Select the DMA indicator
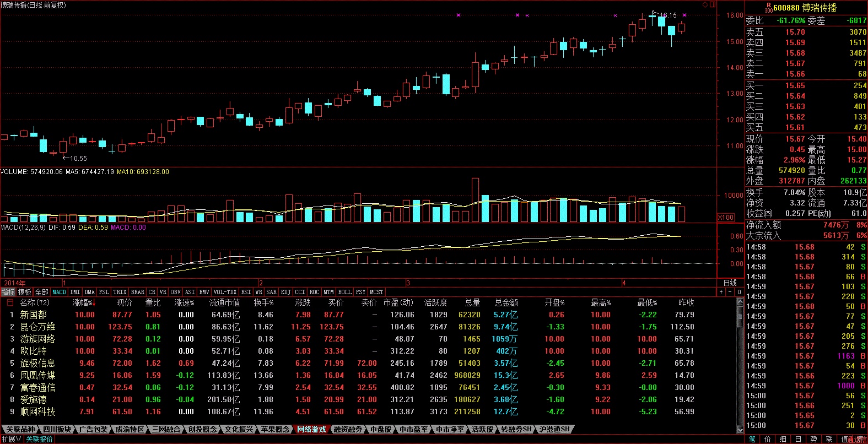868x444 pixels. 90,292
